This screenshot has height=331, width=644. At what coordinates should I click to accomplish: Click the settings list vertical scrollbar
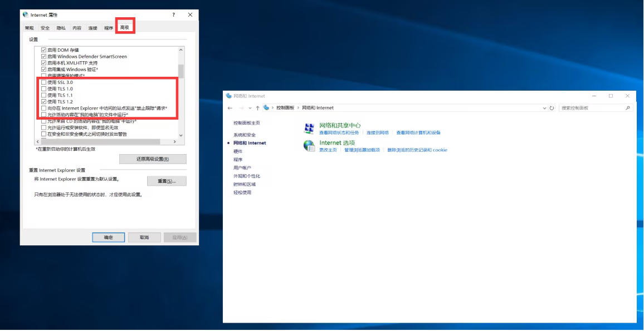pyautogui.click(x=180, y=72)
